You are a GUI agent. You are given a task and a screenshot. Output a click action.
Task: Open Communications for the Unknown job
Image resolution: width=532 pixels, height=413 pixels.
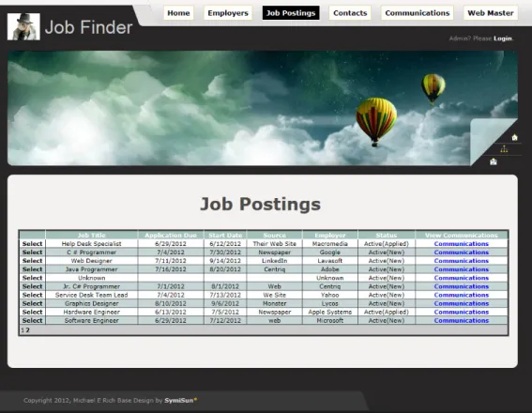[462, 278]
